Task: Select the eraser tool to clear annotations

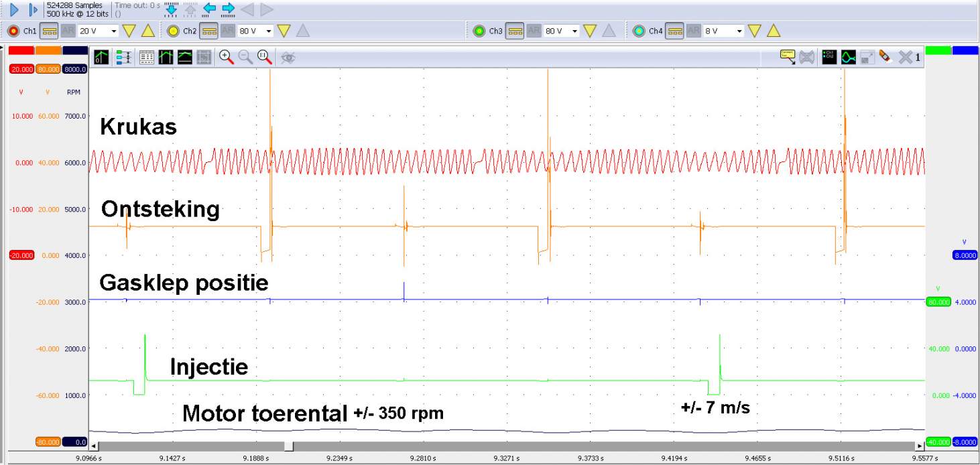Action: tap(883, 58)
